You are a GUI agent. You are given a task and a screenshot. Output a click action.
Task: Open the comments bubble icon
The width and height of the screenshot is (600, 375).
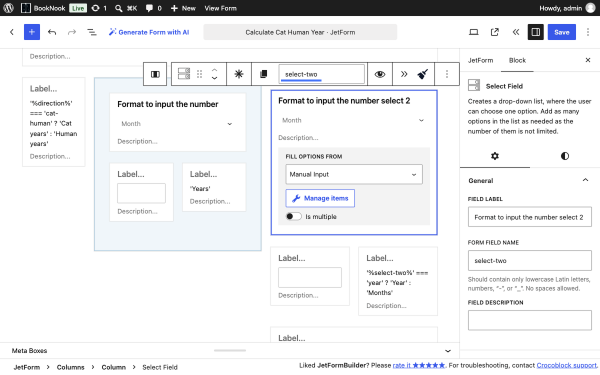point(149,8)
